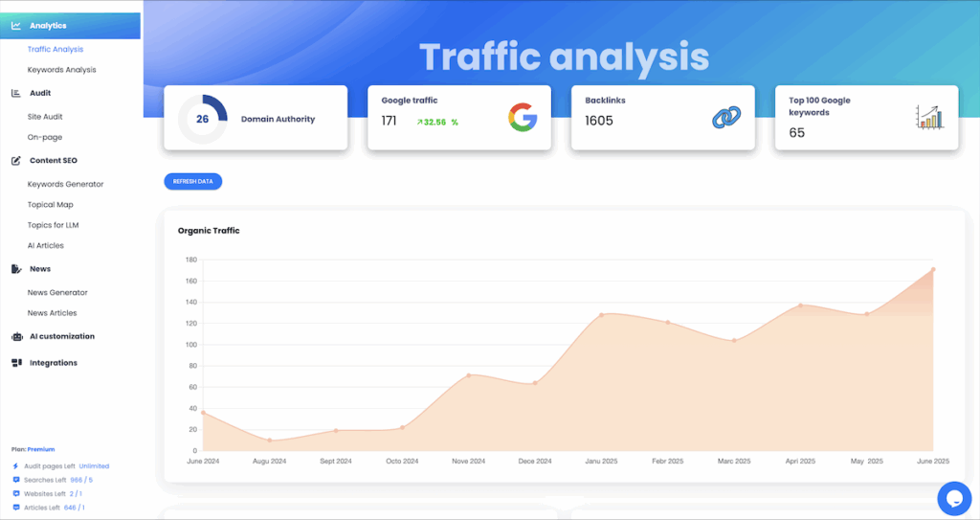
Task: Open On-page audit
Action: (45, 138)
